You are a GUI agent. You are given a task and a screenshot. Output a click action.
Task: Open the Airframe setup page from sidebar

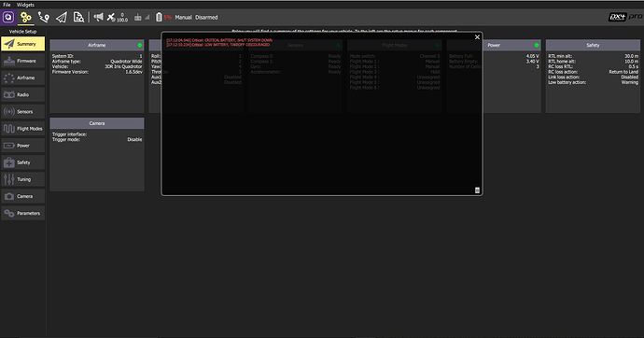pyautogui.click(x=23, y=77)
